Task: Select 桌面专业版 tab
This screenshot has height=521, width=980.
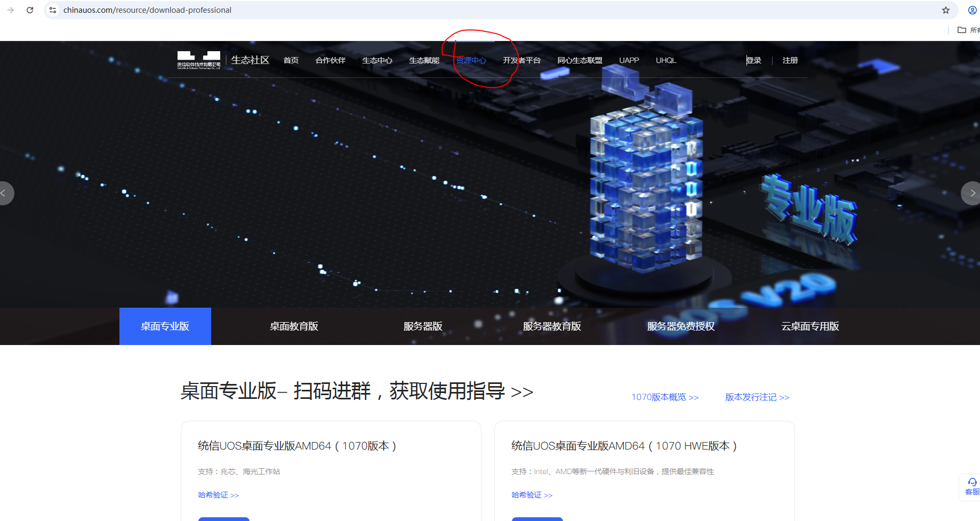Action: click(165, 326)
